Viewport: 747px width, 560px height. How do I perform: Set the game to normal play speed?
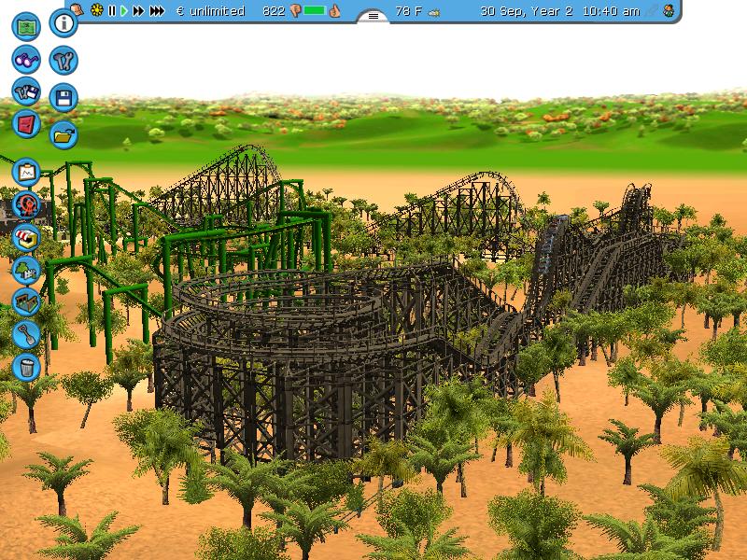pos(124,10)
